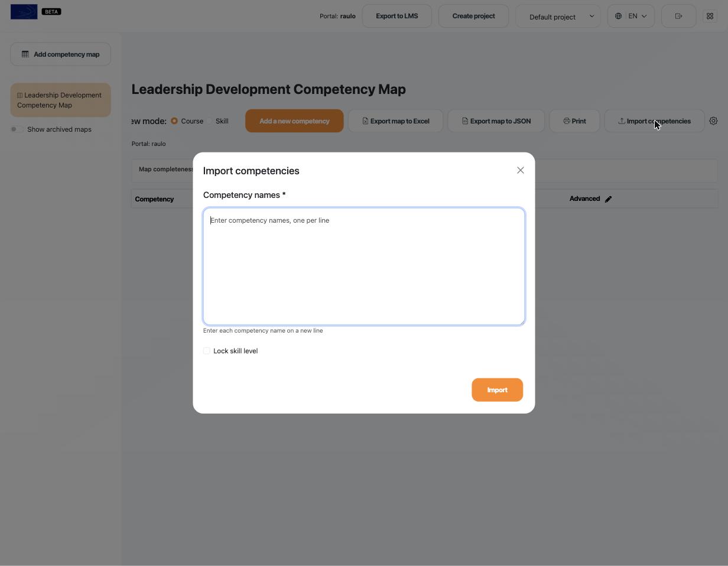This screenshot has height=566, width=728.
Task: Close the Import competencies dialog
Action: [520, 170]
